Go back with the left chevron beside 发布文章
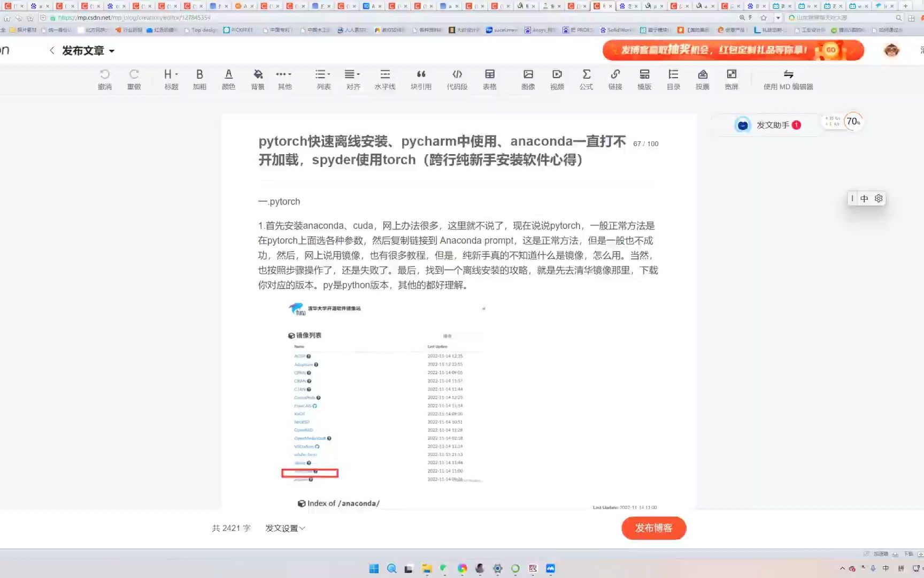924x578 pixels. pyautogui.click(x=52, y=50)
